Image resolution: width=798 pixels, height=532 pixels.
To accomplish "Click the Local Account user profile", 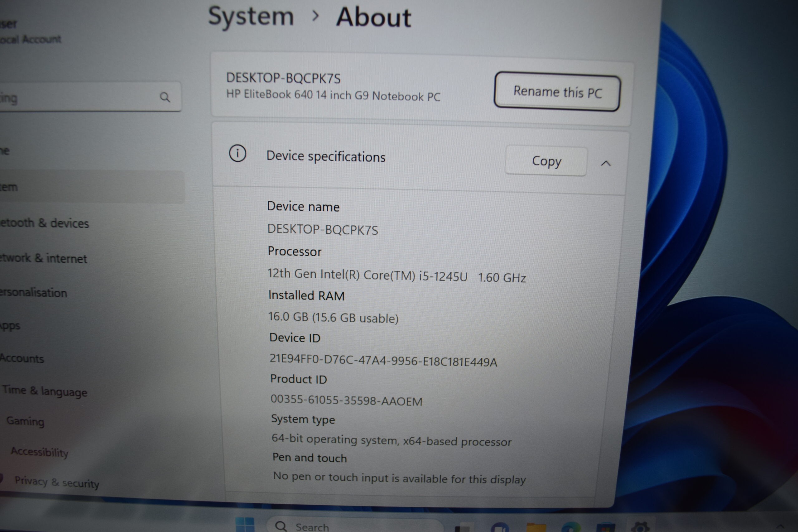I will [x=31, y=31].
